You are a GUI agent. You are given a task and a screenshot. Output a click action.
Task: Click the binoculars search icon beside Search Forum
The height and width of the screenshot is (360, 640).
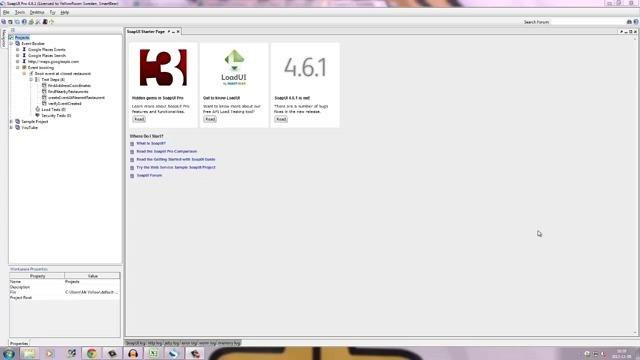tap(629, 22)
